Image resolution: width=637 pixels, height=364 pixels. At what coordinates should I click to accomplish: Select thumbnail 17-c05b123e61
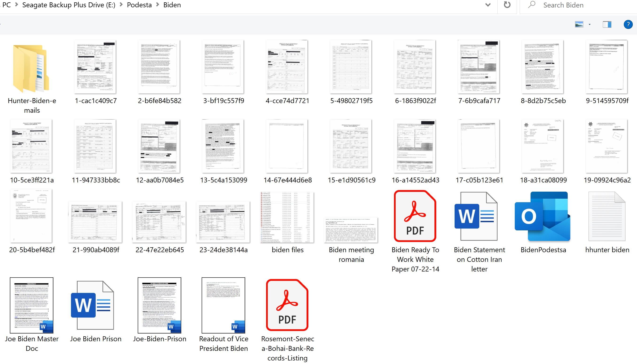[x=479, y=146]
